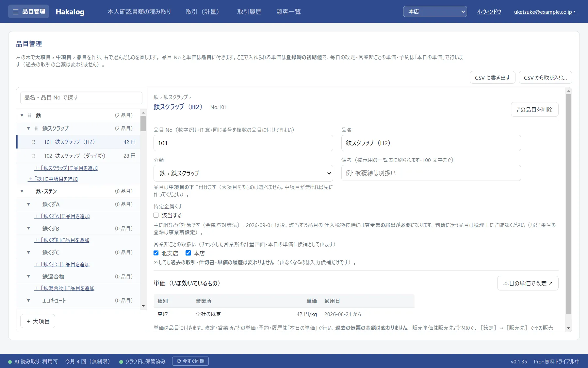
Task: Focus the 品名・品目 No search box
Action: [81, 97]
